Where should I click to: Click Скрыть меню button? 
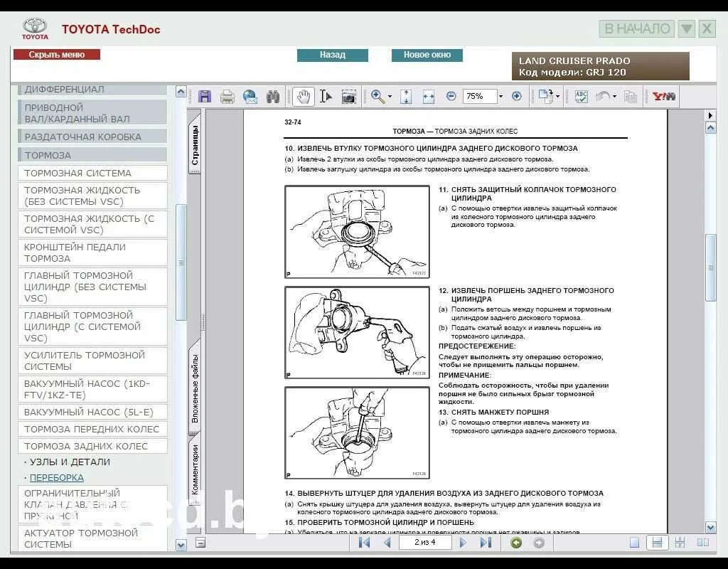(57, 54)
